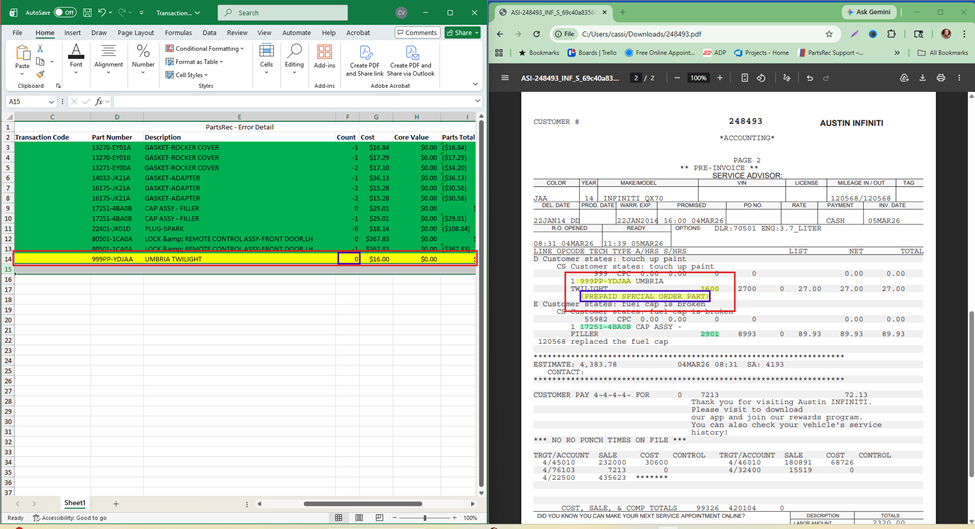Bookmark this tab with star icon
Screen dimensions: 975x529
(x=829, y=34)
